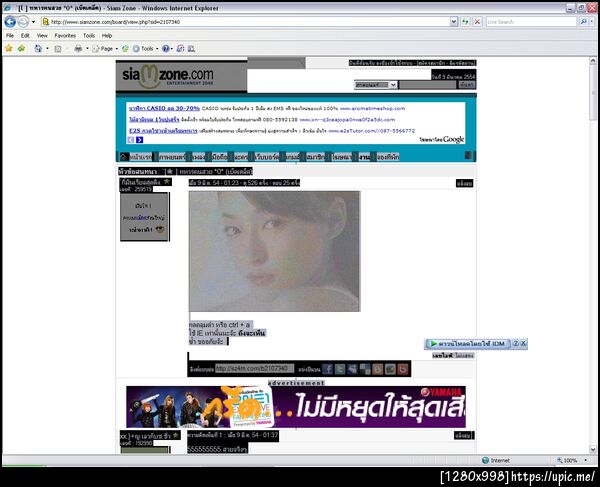Click the site search submit button

467,85
